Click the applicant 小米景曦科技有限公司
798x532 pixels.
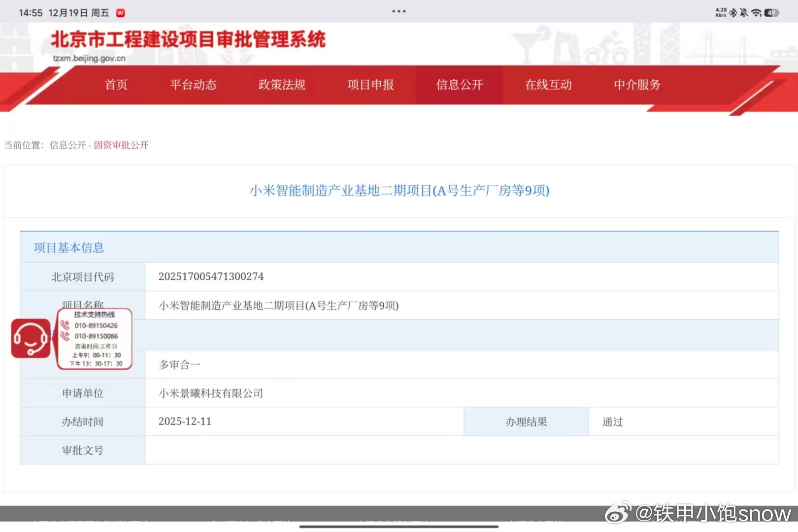[x=211, y=393]
